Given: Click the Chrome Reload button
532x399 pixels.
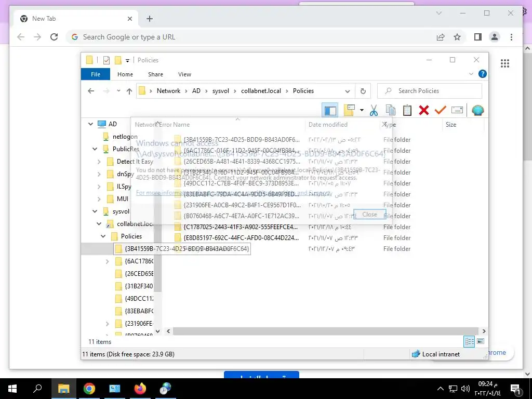Looking at the screenshot, I should 54,37.
